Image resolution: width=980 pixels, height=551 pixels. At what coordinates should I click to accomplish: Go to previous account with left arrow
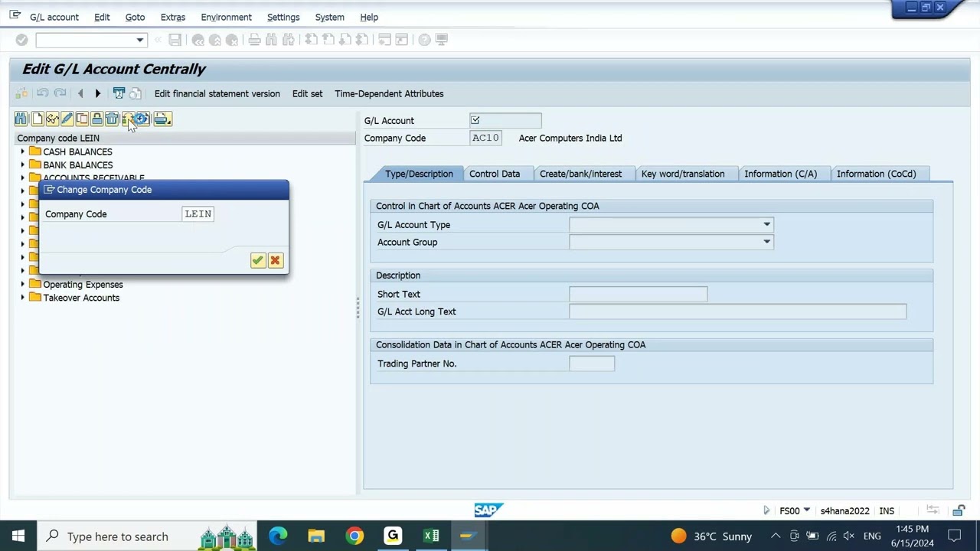[x=80, y=93]
